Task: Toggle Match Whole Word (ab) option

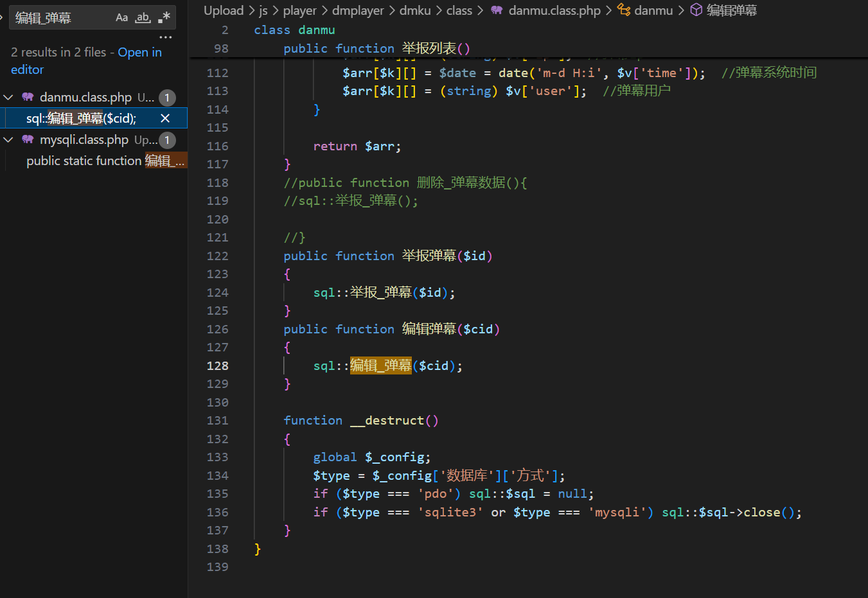Action: pos(143,18)
